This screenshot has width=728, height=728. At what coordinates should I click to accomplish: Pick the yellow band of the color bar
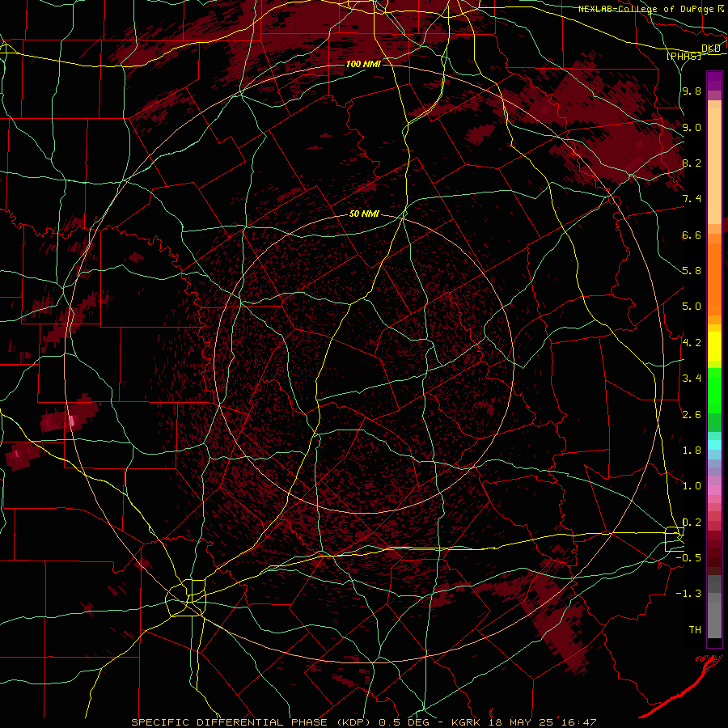pos(714,346)
